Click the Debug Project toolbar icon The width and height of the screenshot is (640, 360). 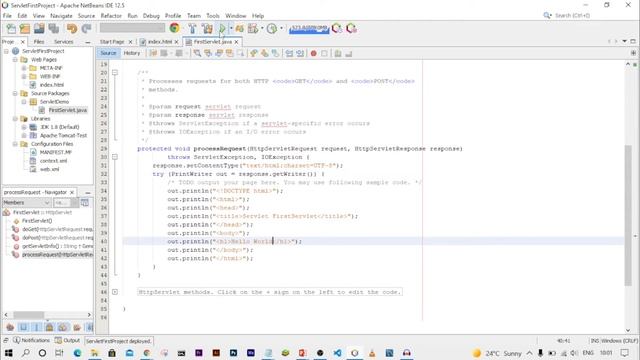click(240, 29)
